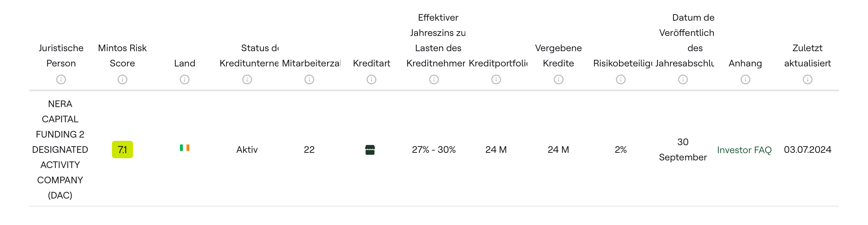Click info icon under Kreditportfolio
The height and width of the screenshot is (225, 868).
pos(496,79)
